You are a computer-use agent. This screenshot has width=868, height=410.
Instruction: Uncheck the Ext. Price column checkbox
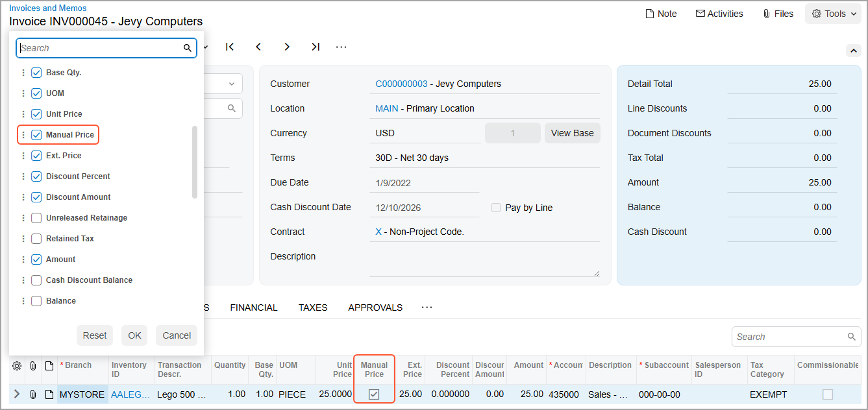[36, 156]
